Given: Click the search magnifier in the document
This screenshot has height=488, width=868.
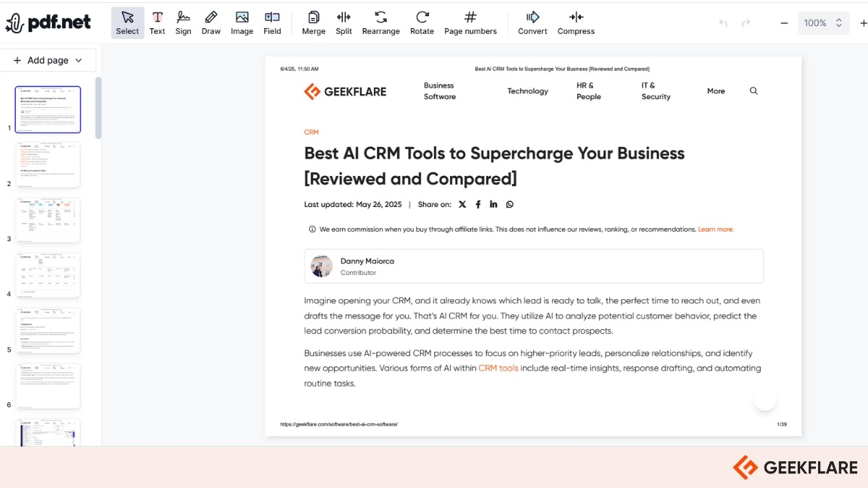Looking at the screenshot, I should click(754, 91).
